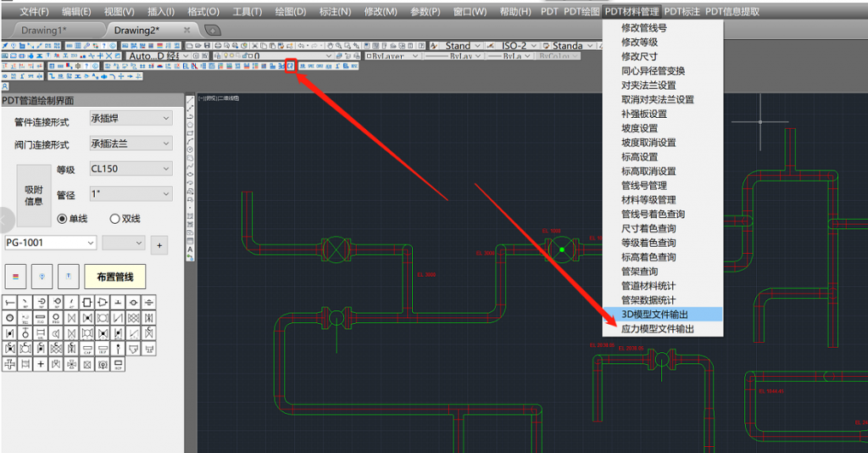Viewport: 868px width, 453px height.
Task: Click the + button beside line number
Action: pyautogui.click(x=159, y=245)
